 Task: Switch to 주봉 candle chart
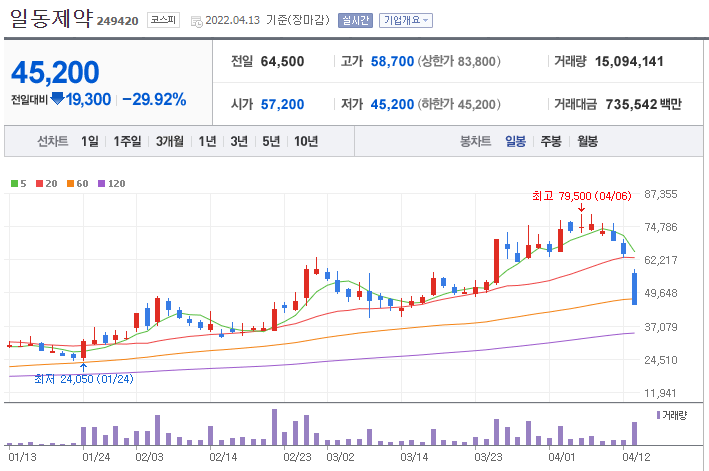(551, 141)
